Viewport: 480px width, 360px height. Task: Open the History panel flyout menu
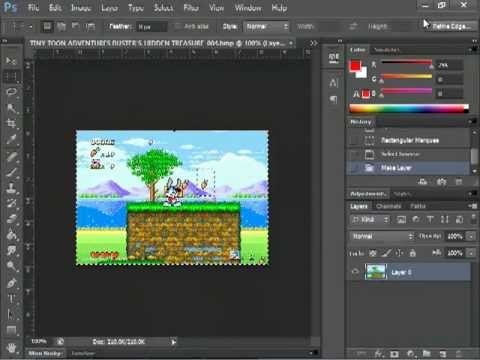coord(472,122)
